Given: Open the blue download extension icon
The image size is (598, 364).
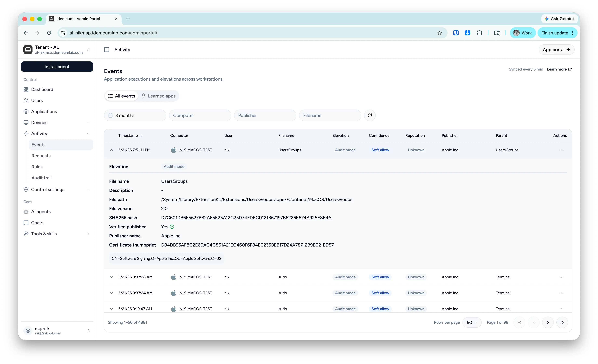Looking at the screenshot, I should 467,33.
